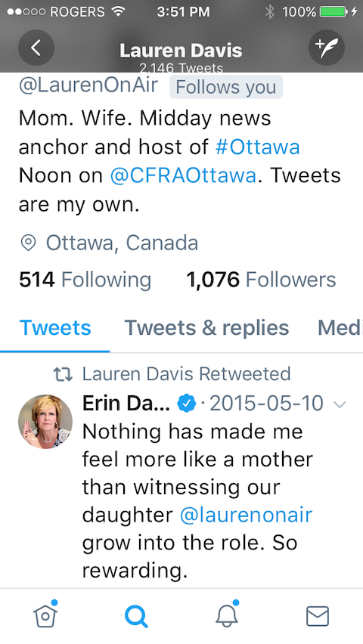Go back using the arrow button

point(36,48)
